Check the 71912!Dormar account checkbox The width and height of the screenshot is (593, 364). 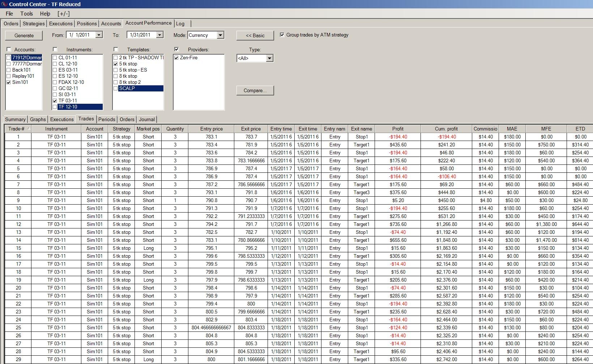click(x=9, y=57)
